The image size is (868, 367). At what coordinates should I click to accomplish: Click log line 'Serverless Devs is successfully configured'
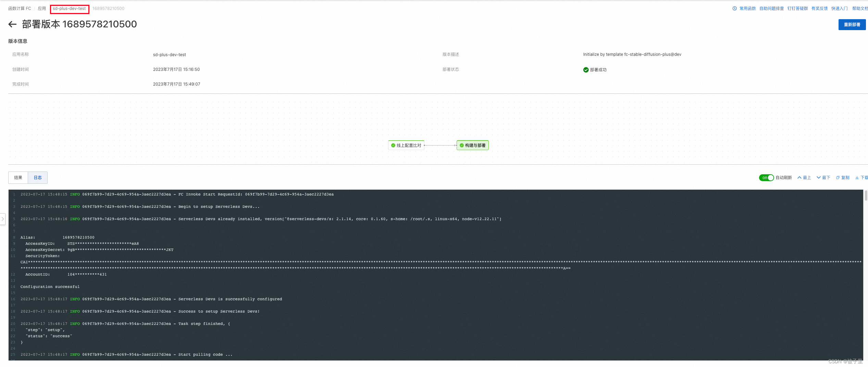click(x=151, y=299)
